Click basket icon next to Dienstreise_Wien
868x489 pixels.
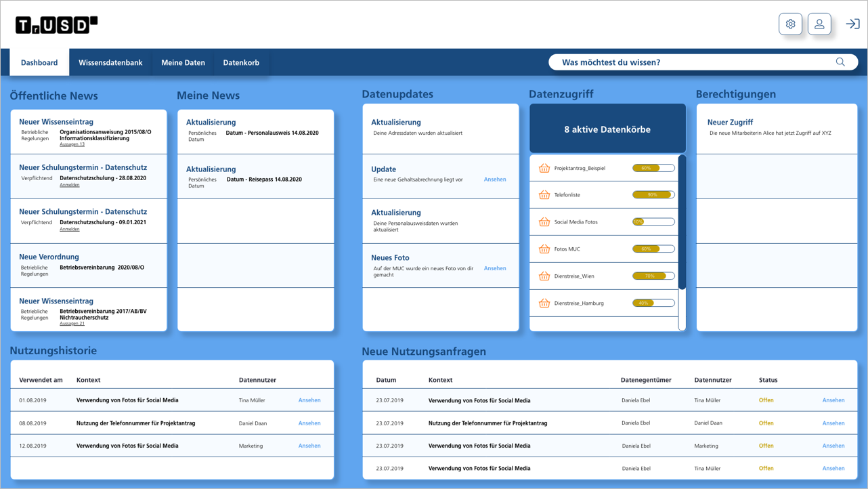(544, 276)
